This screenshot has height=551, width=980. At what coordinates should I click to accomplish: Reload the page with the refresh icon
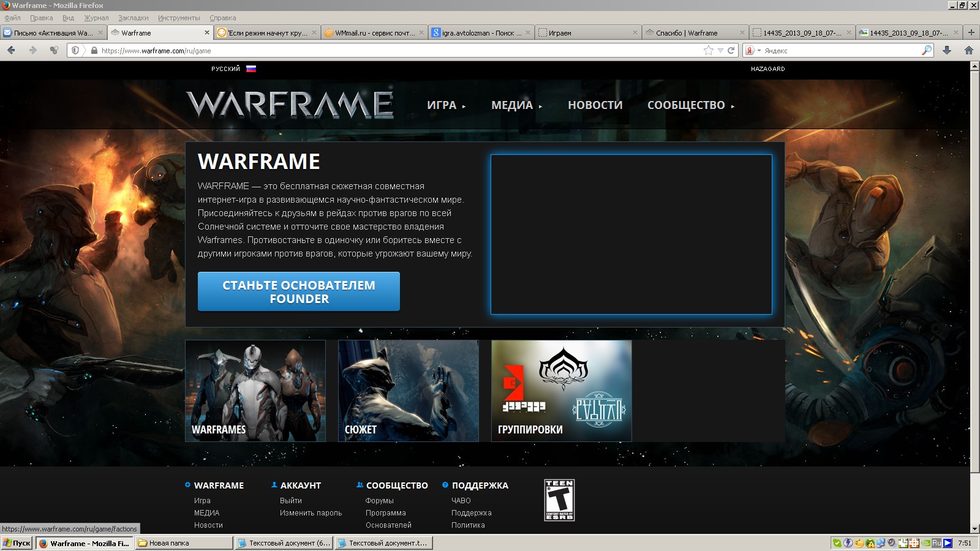click(x=731, y=50)
